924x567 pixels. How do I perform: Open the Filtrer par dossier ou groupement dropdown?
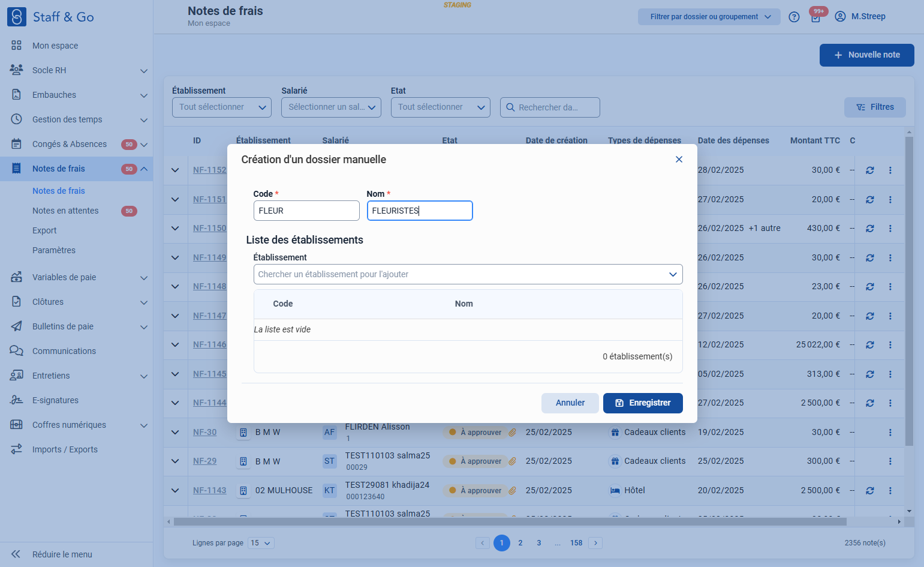pyautogui.click(x=709, y=17)
